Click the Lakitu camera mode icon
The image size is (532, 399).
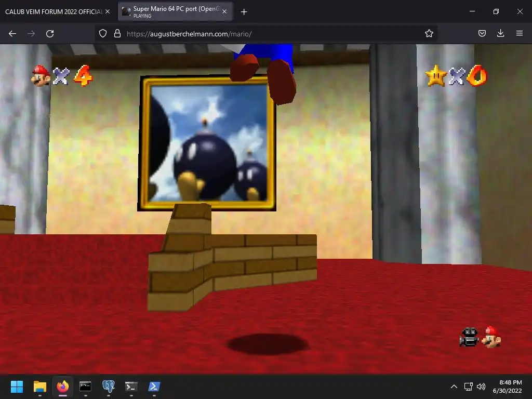[x=469, y=337]
